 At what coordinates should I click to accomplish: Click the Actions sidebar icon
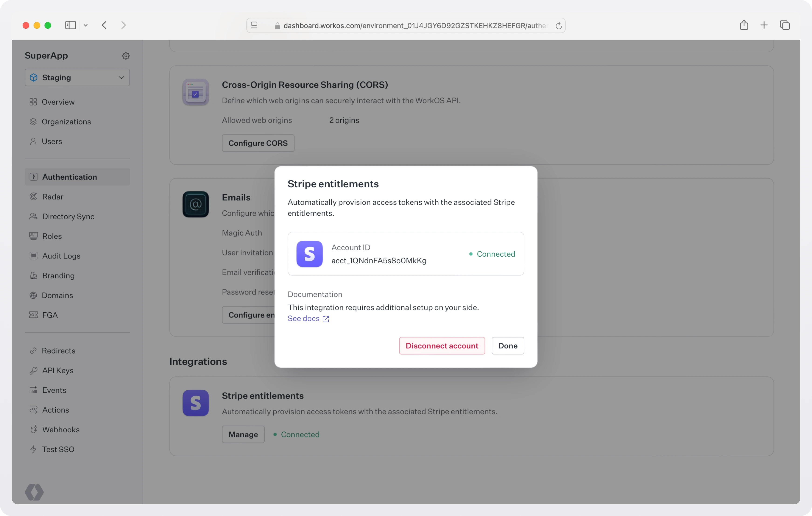coord(33,410)
